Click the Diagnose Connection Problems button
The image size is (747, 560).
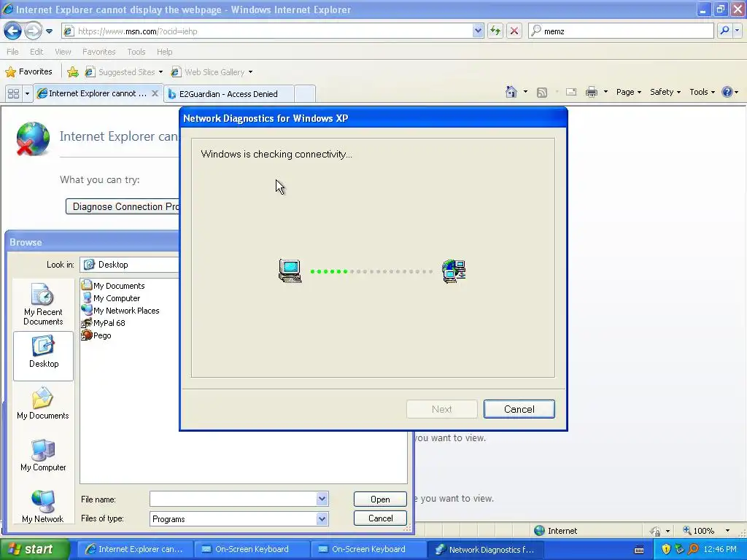click(123, 206)
